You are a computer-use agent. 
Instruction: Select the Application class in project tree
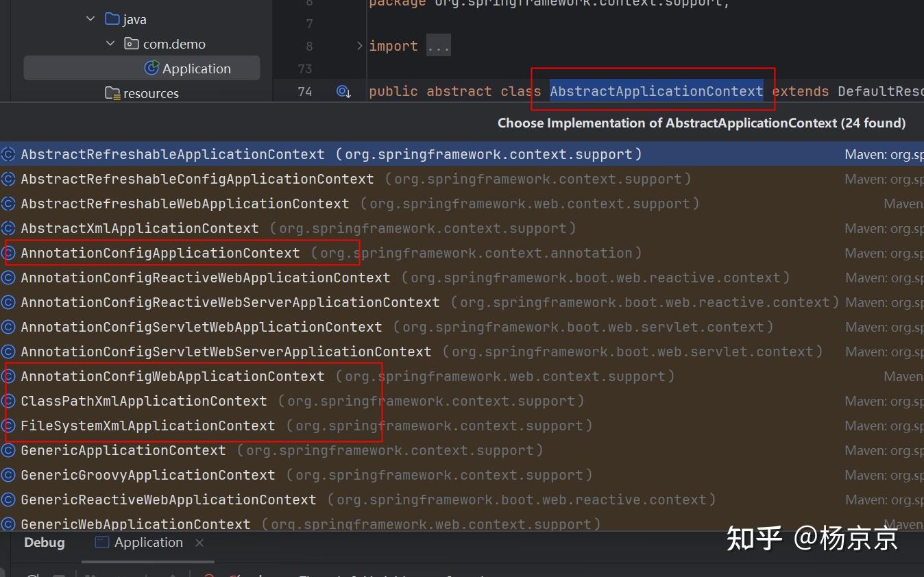(142, 69)
